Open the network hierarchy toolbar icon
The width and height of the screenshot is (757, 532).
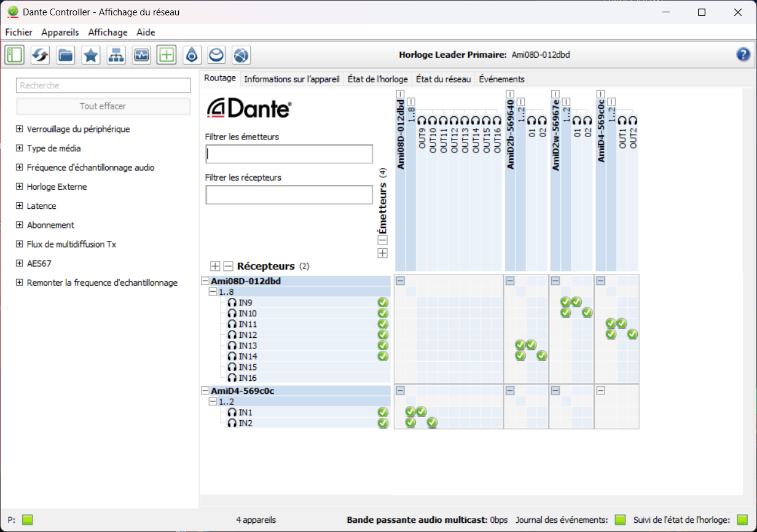[x=116, y=55]
